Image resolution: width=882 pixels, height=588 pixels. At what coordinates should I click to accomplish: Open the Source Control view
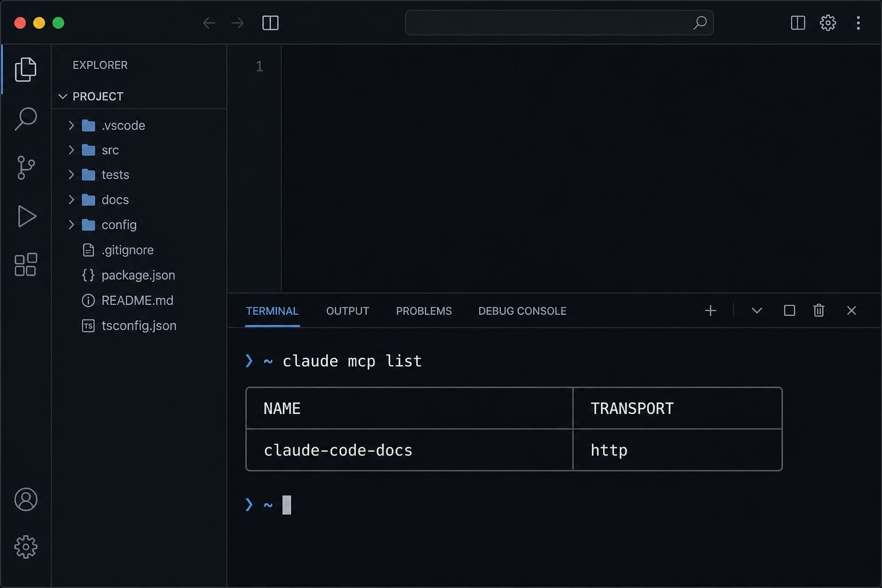(x=25, y=168)
